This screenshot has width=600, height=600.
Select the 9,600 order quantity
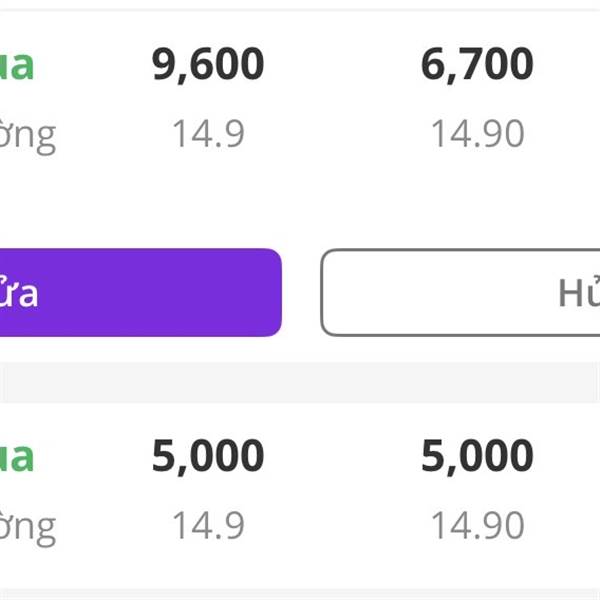(x=208, y=65)
